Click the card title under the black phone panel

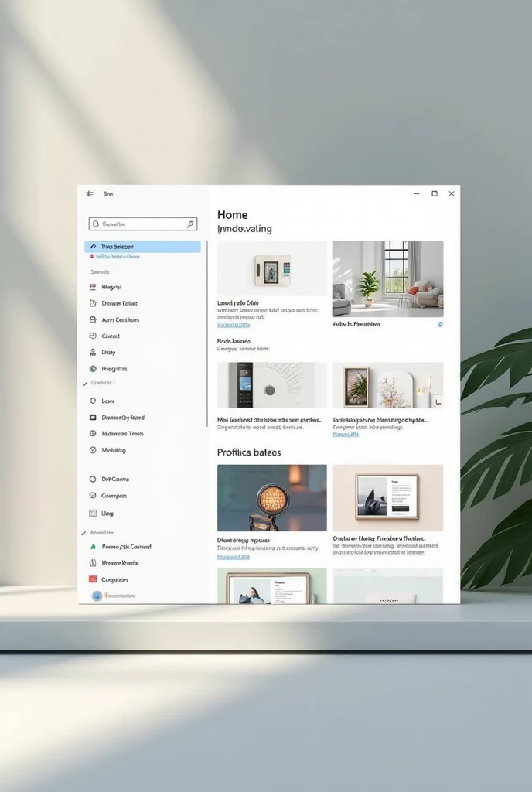[269, 420]
